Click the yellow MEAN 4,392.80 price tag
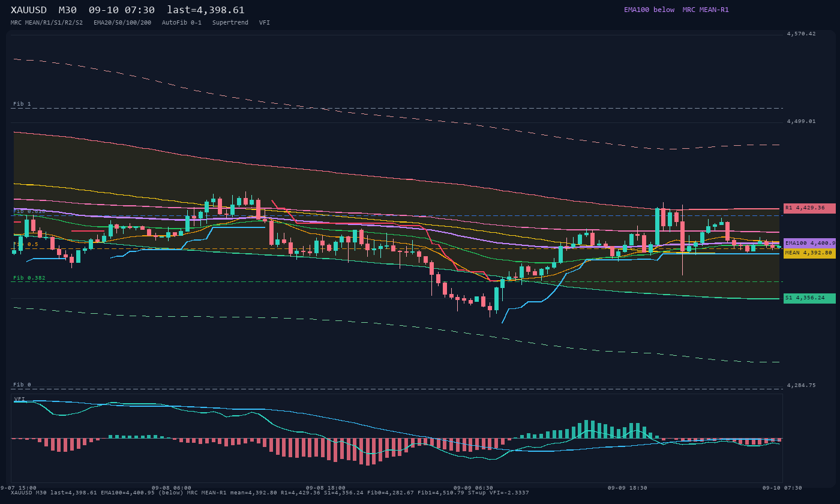This screenshot has height=504, width=840. point(809,253)
